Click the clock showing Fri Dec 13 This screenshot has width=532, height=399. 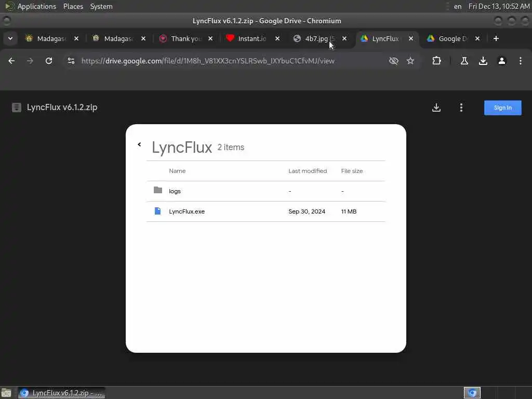click(499, 6)
